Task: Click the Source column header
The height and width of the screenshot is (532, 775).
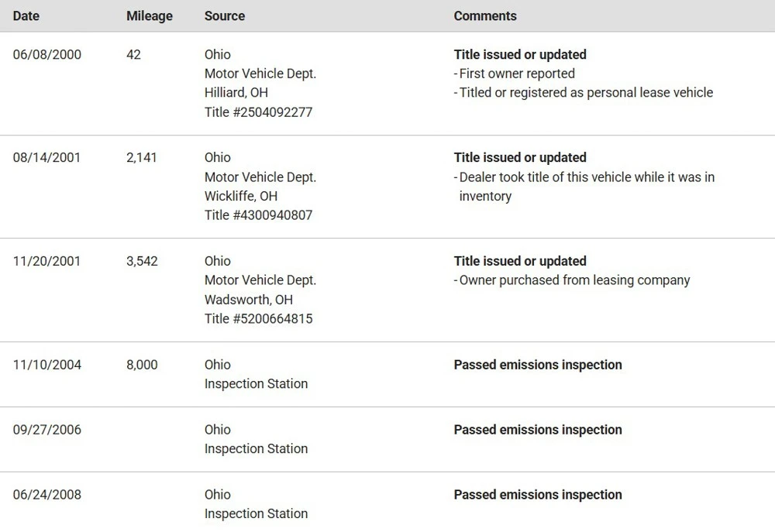Action: 225,15
